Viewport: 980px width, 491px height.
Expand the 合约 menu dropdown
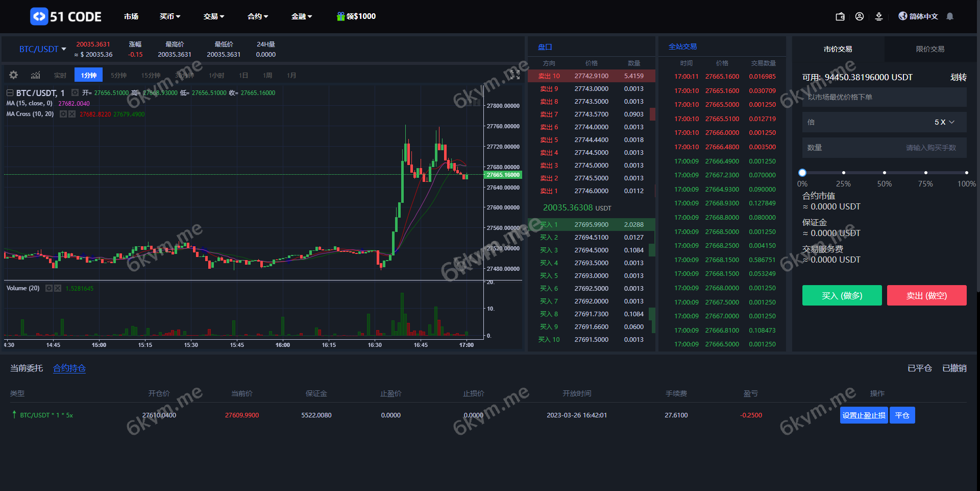coord(257,16)
